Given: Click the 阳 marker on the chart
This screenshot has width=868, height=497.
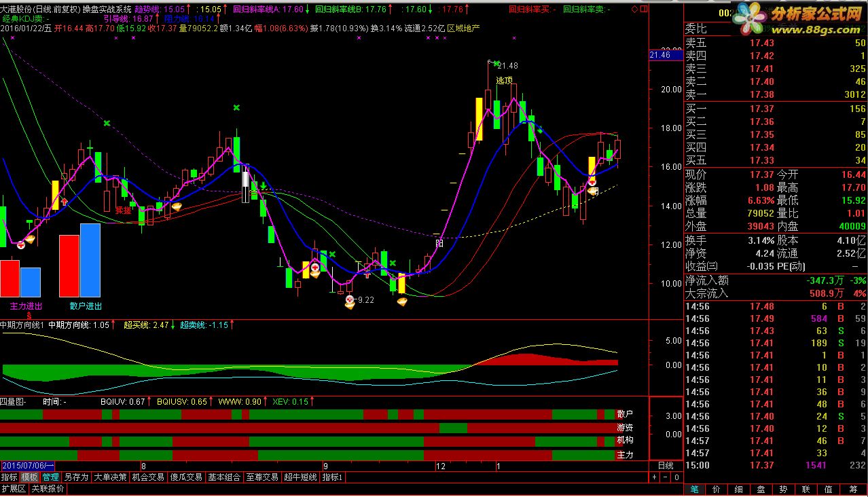Looking at the screenshot, I should click(439, 242).
